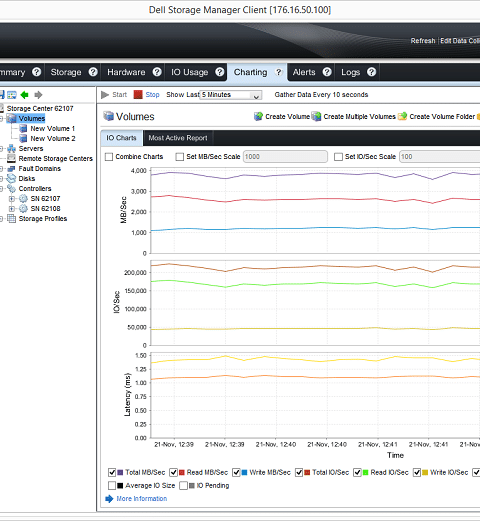The image size is (480, 521).
Task: Switch to the Most Active Report tab
Action: pos(178,138)
